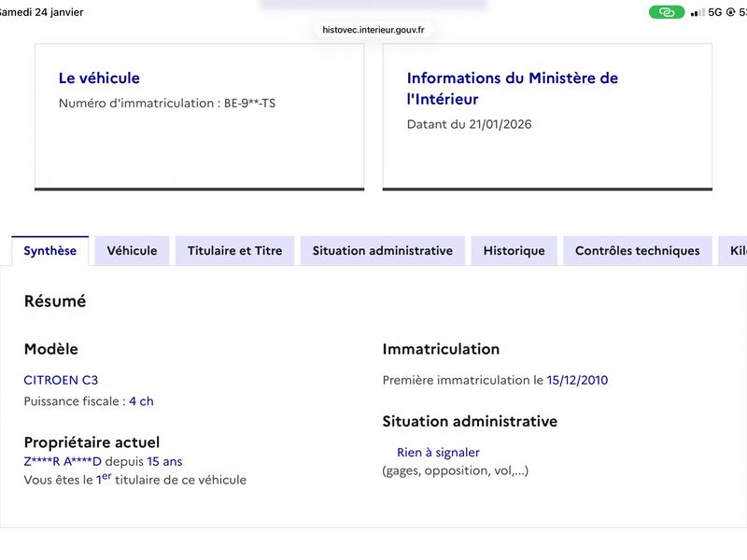747x560 pixels.
Task: Open the Situation administrative tab
Action: point(382,251)
